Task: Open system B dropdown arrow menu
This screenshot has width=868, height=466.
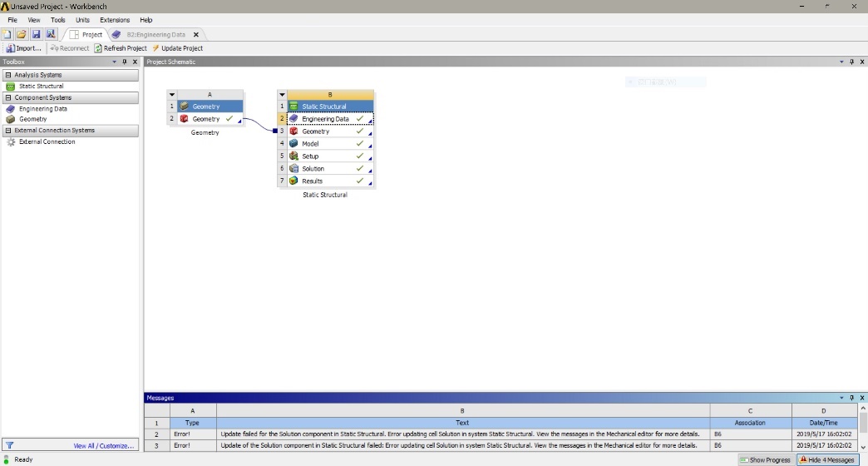Action: point(282,95)
